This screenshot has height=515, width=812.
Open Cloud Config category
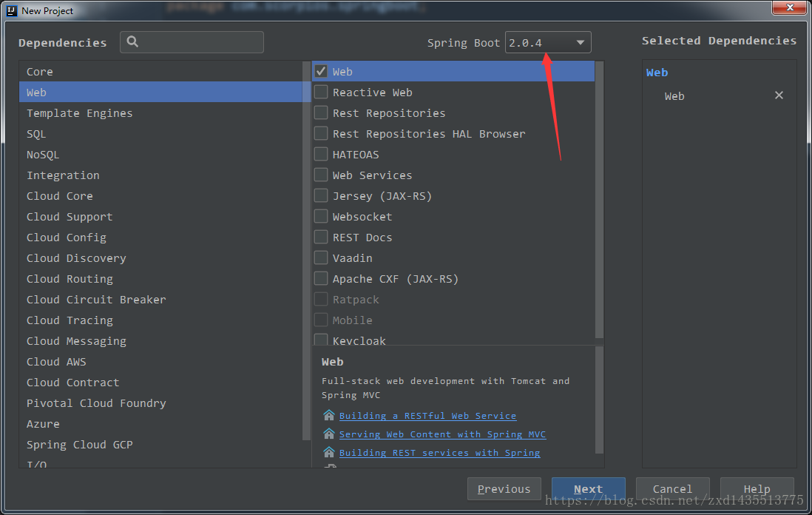pyautogui.click(x=161, y=238)
